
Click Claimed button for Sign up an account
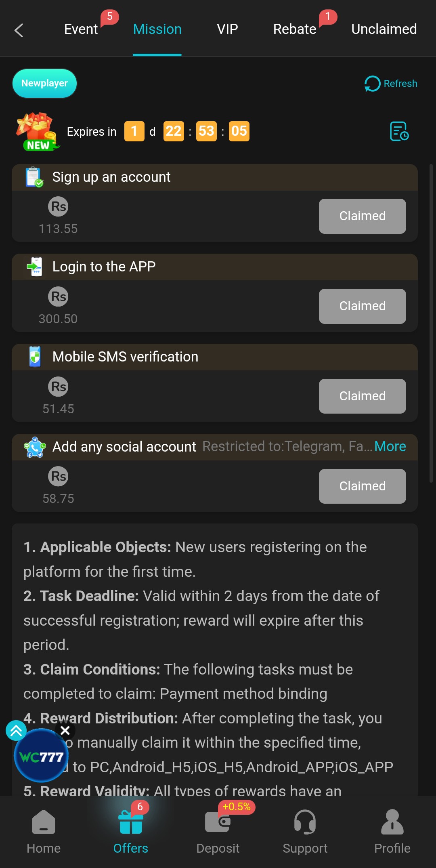[362, 216]
